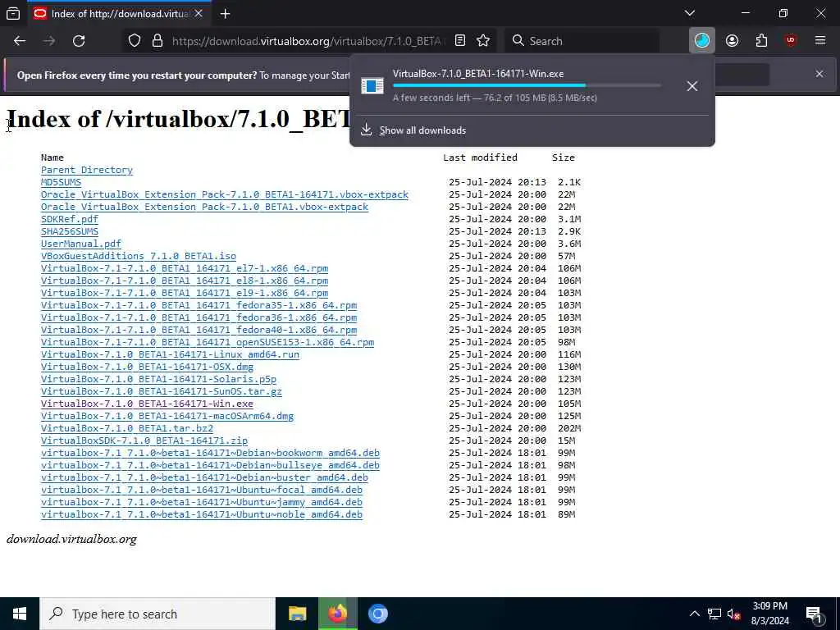Download the fedora40 rpm package

click(199, 330)
